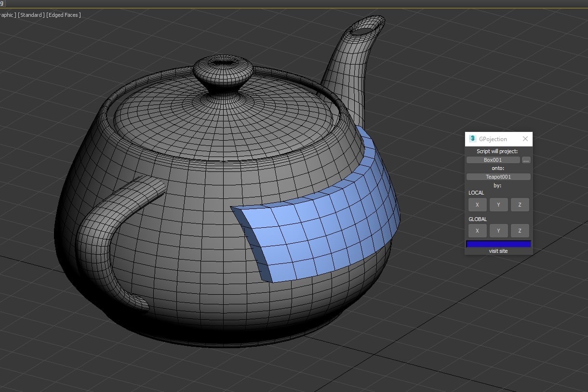Click the 'Script will project:' label
The width and height of the screenshot is (588, 392).
[497, 151]
